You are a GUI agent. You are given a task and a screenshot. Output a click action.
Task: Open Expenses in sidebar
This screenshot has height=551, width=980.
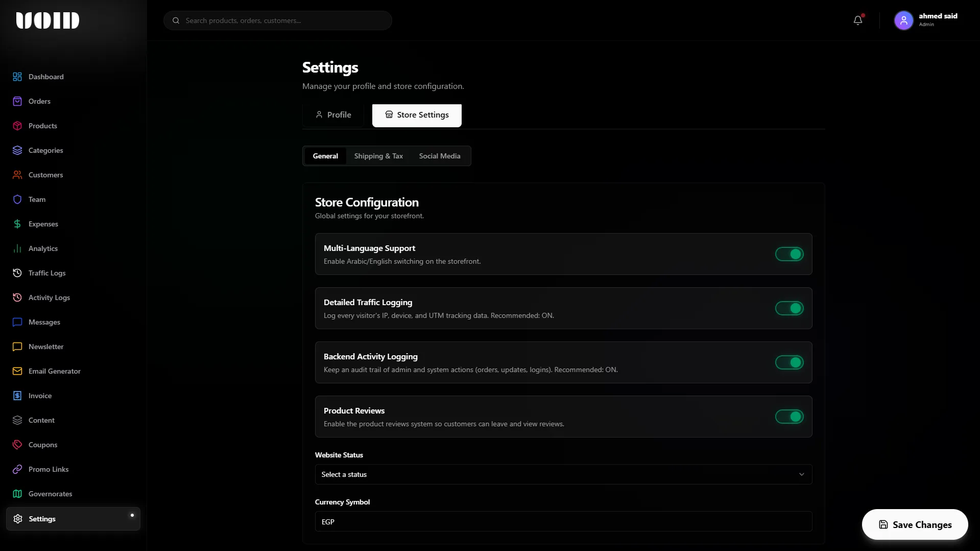point(73,224)
